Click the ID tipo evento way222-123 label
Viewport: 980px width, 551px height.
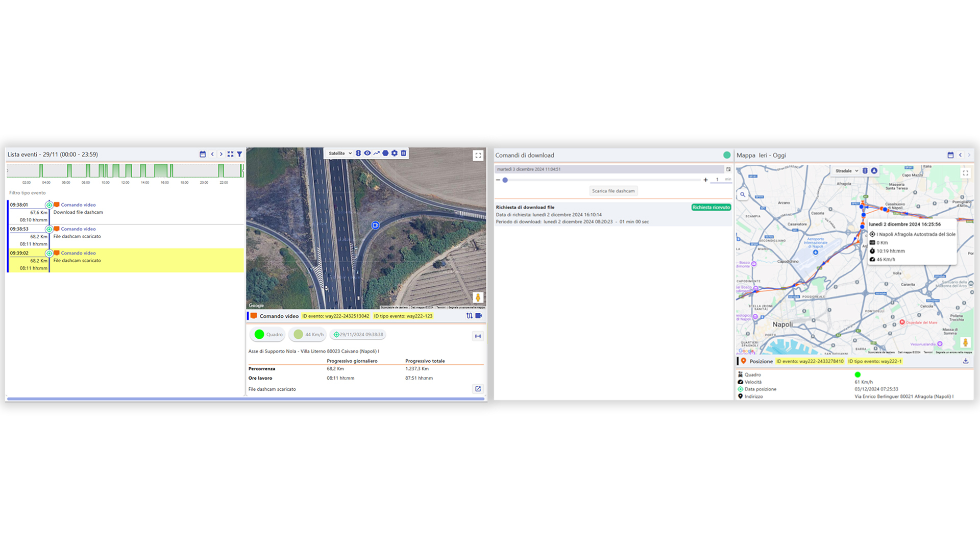[403, 316]
